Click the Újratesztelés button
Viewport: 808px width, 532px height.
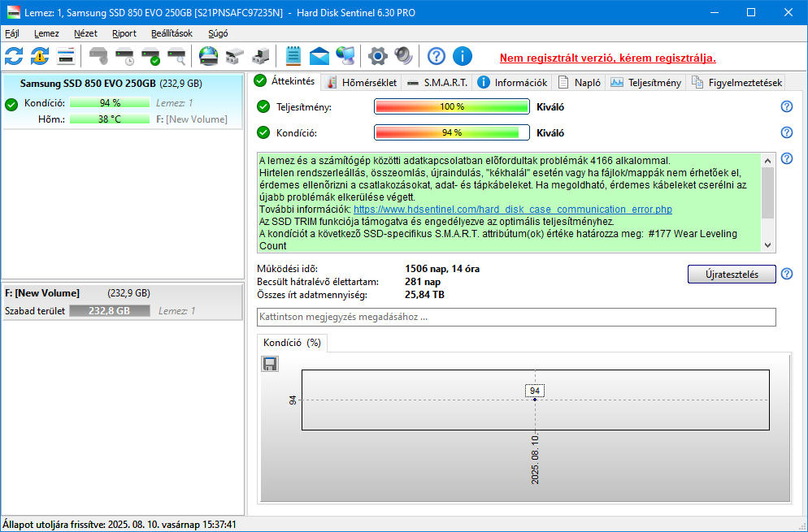point(732,275)
